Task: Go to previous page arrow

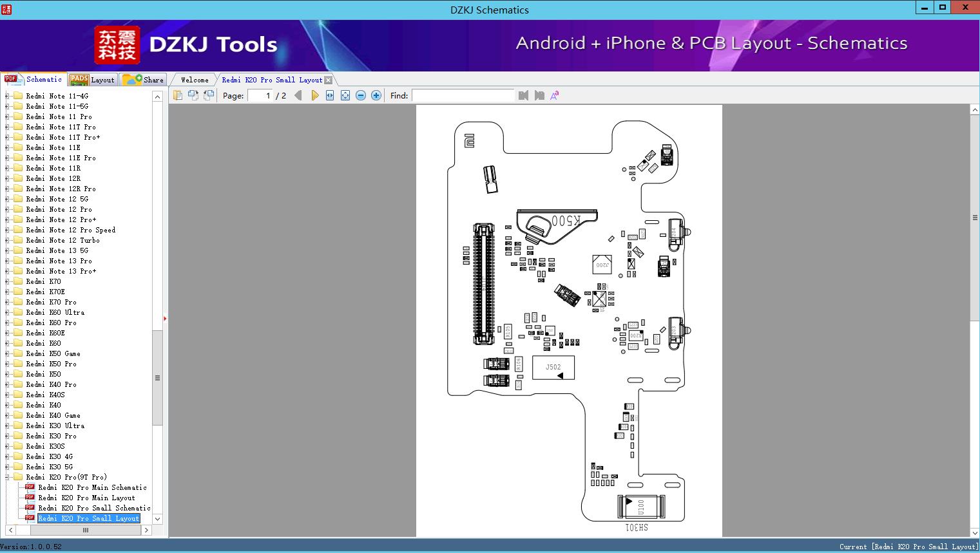Action: [298, 95]
